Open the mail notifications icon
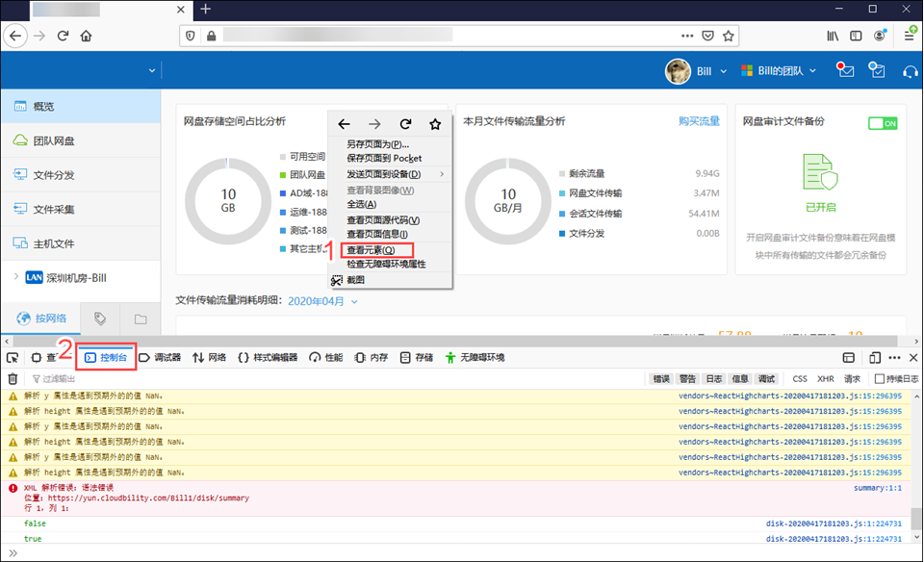The width and height of the screenshot is (924, 562). (845, 70)
